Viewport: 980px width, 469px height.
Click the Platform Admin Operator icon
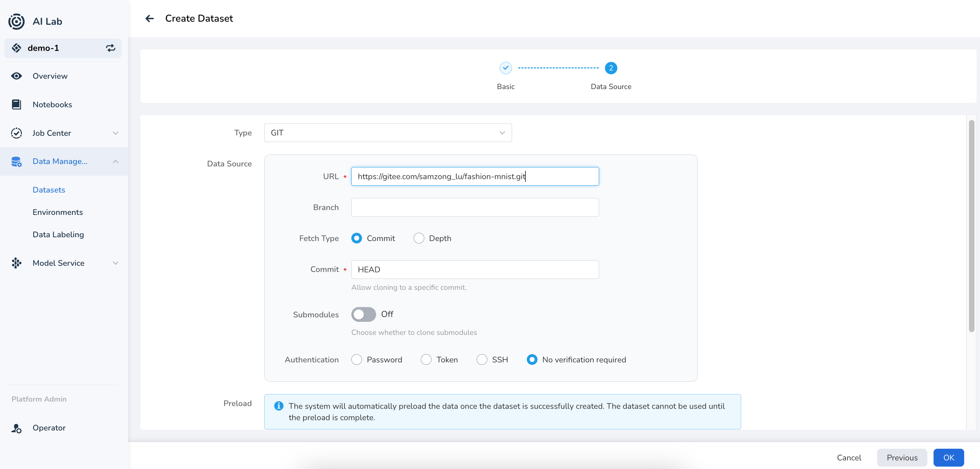click(x=16, y=428)
